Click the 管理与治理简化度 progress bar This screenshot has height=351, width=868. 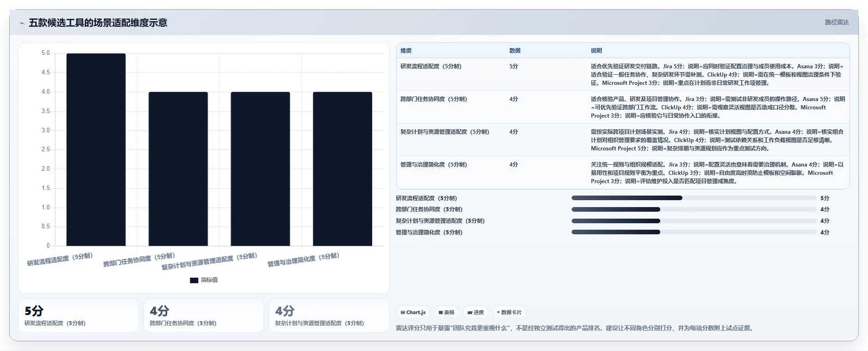point(694,232)
